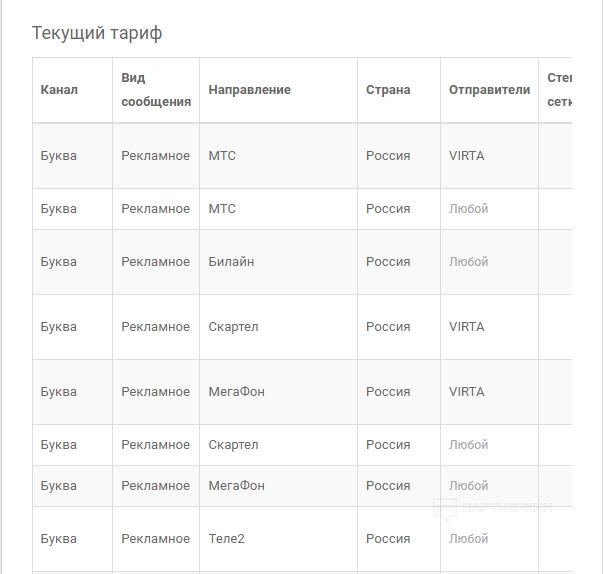Click Любой sender in the Теле2 row
This screenshot has height=574, width=603.
[468, 539]
